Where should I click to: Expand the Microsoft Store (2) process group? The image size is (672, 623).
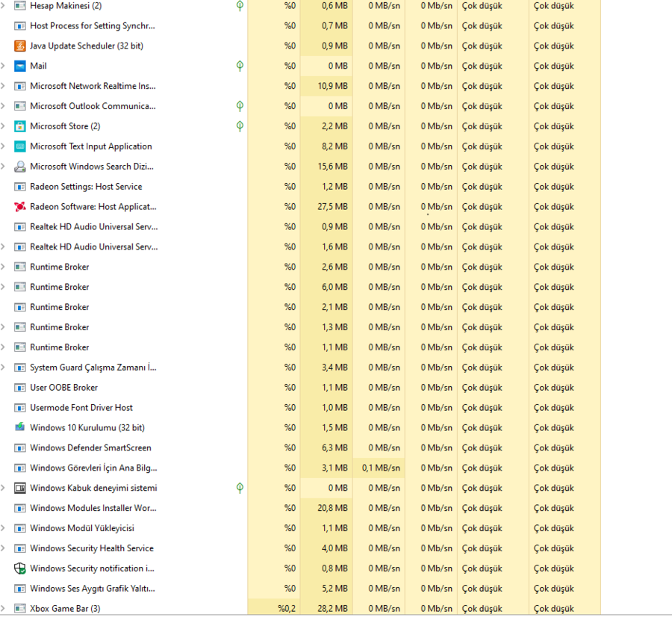(3, 126)
